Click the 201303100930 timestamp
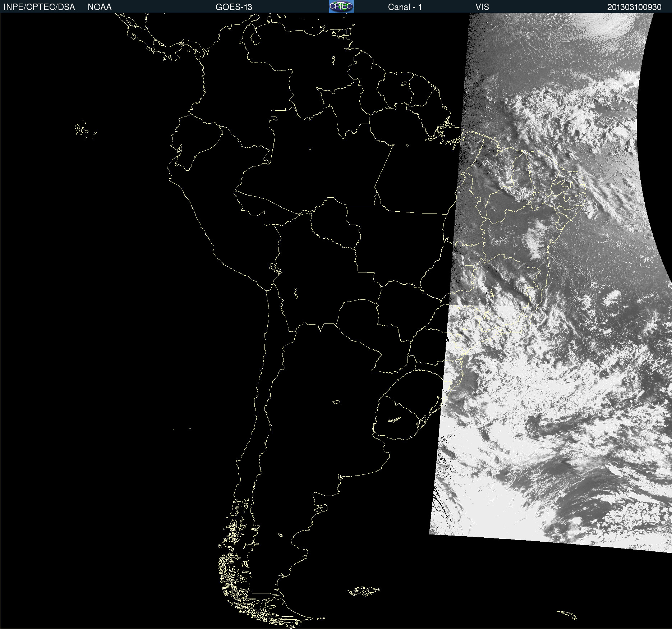 [x=634, y=7]
